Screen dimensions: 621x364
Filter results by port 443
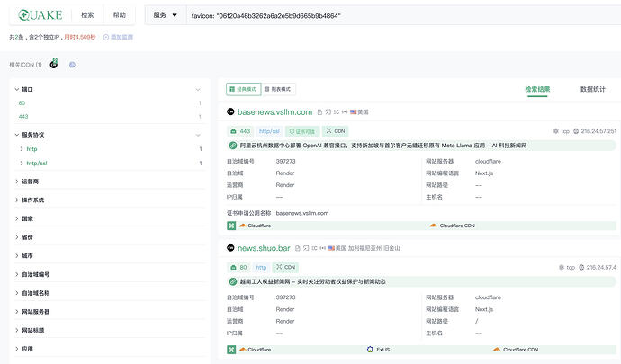pos(23,116)
